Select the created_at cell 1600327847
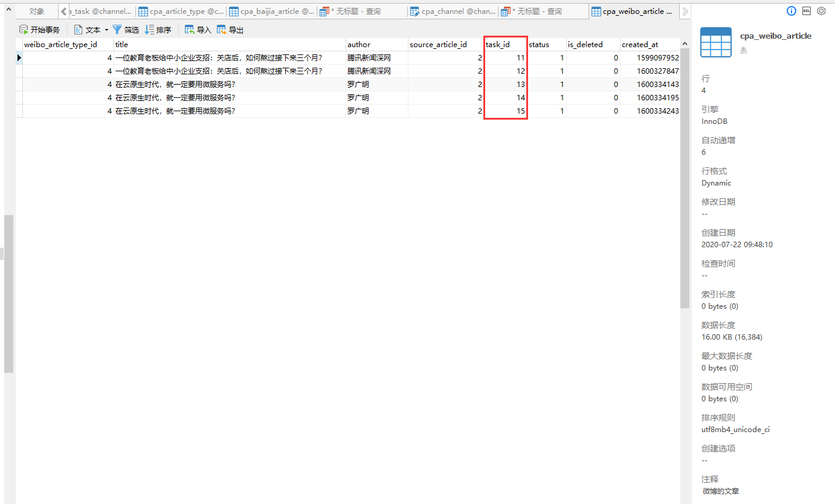This screenshot has height=504, width=835. click(650, 71)
